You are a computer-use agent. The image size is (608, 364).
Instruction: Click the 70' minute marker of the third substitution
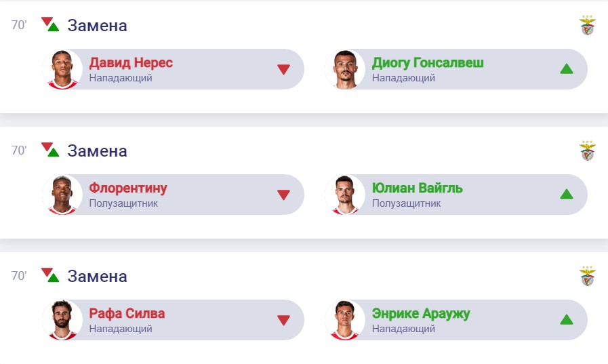19,276
